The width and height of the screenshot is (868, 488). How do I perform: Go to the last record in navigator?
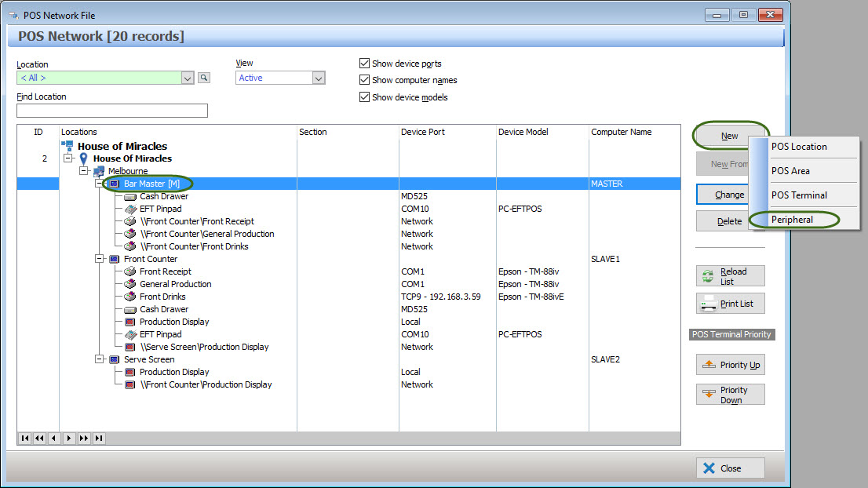click(x=99, y=439)
